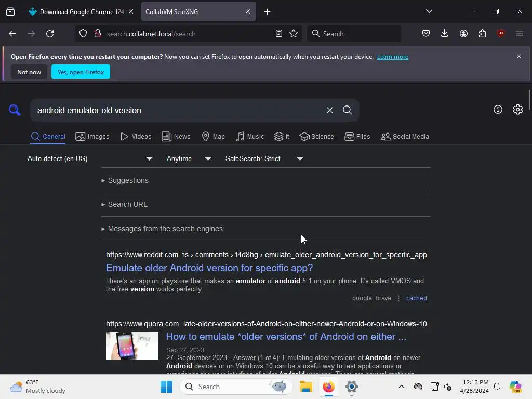Click Yes, open Firefox button

[x=81, y=72]
